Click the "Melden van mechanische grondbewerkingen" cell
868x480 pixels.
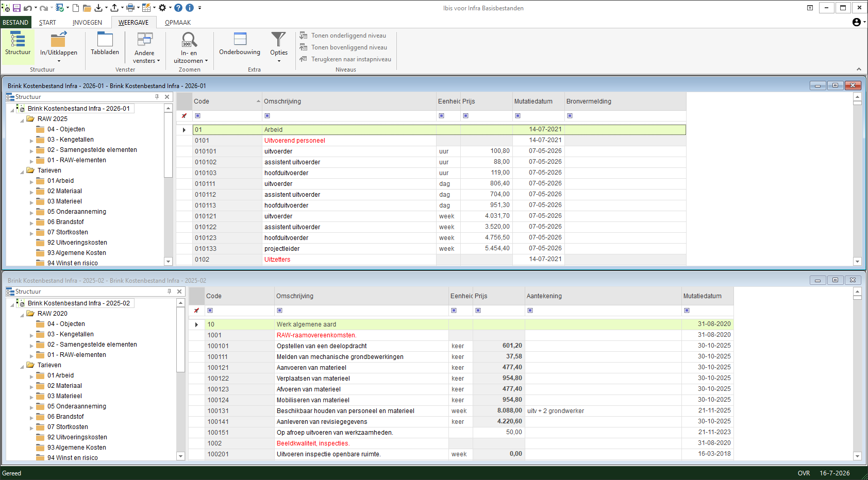362,357
